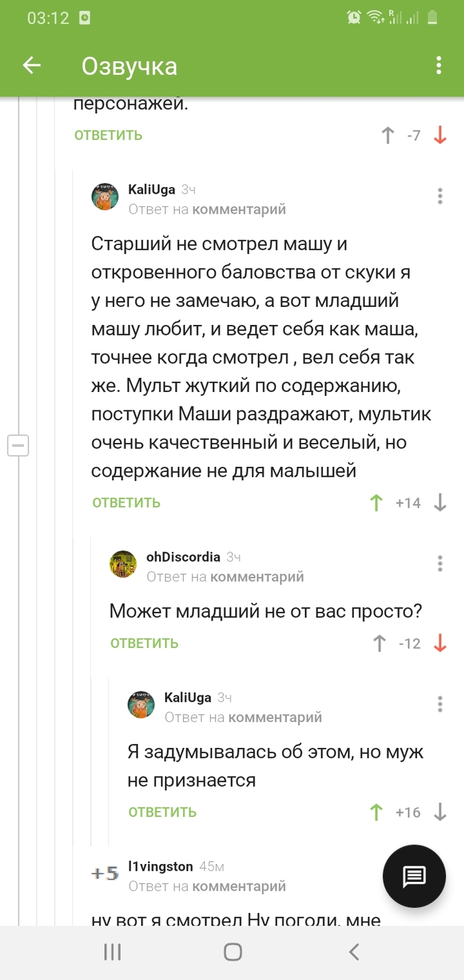This screenshot has height=980, width=464.
Task: Tap ОТВЕТИТЬ under KaliUga's long comment
Action: pyautogui.click(x=126, y=503)
